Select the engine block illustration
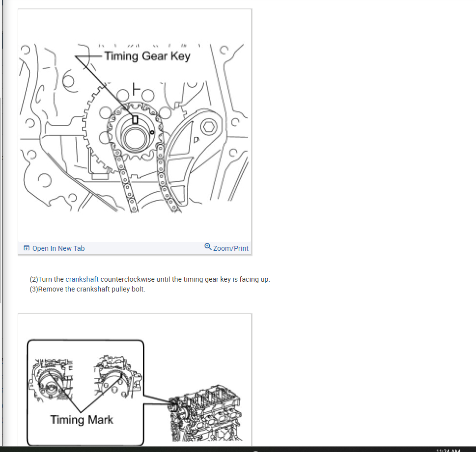Screen dimensions: 476x452 point(205,413)
